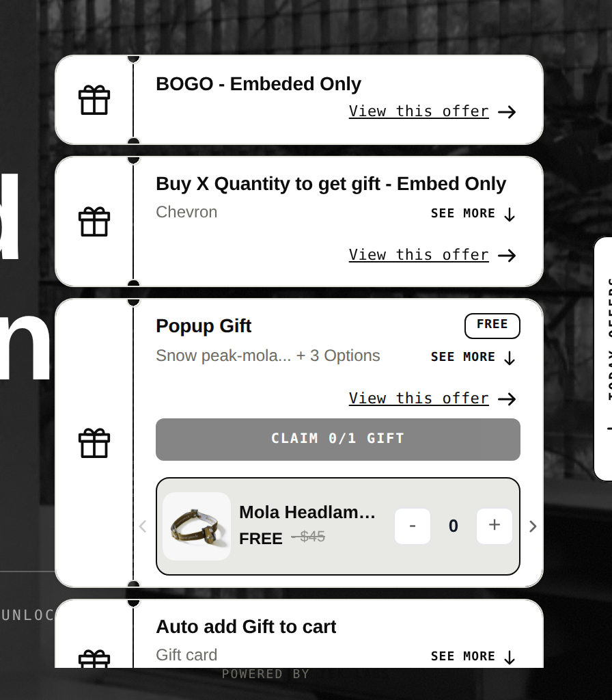
Task: Expand SEE MORE next to Snow peak-mola options
Action: (x=473, y=358)
